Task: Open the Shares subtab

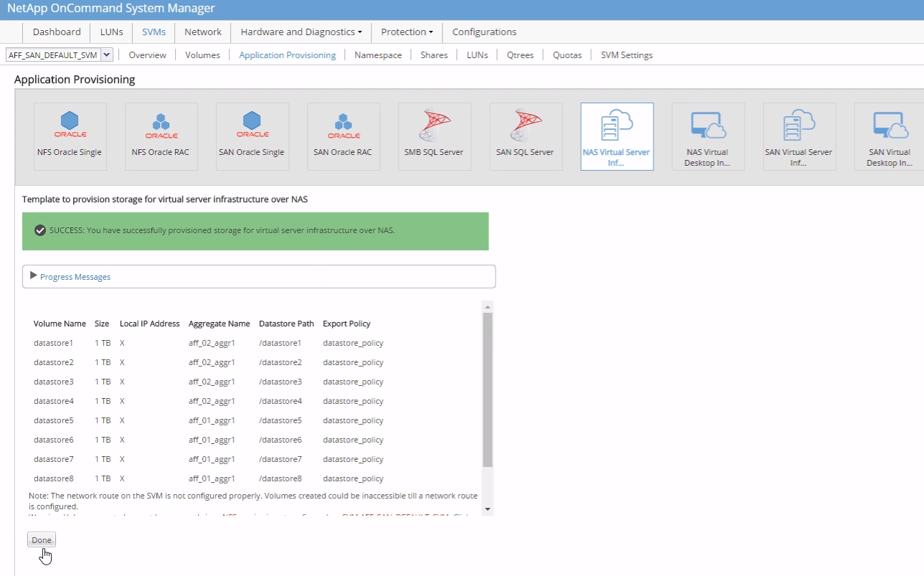Action: point(434,55)
